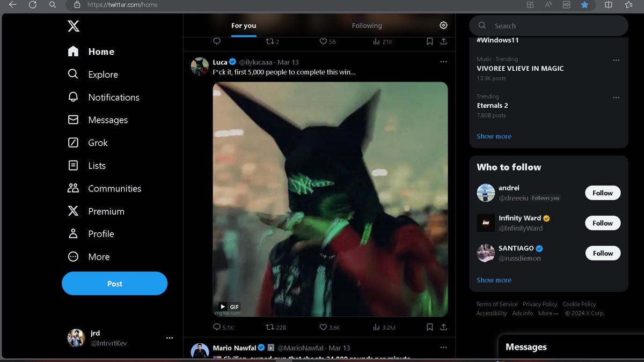Image resolution: width=644 pixels, height=362 pixels.
Task: View 21K views on the top post
Action: point(383,41)
